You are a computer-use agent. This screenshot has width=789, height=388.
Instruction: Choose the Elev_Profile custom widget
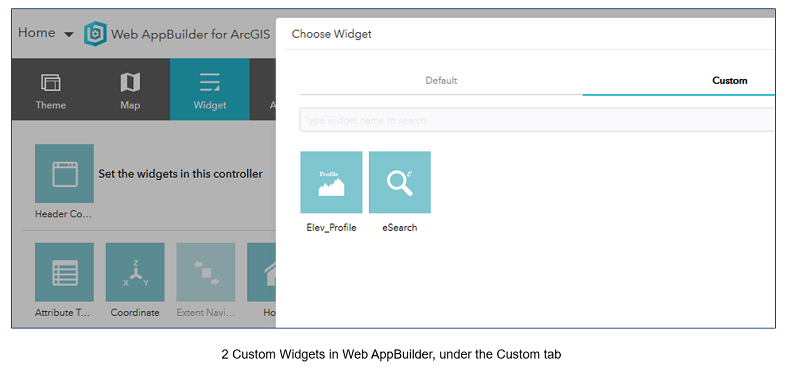[331, 182]
